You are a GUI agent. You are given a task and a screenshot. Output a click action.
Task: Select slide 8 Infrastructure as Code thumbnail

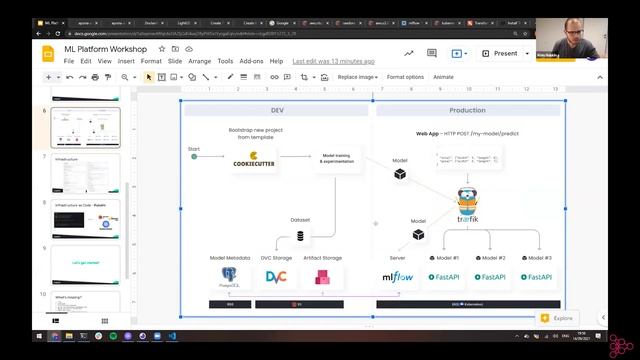85,219
